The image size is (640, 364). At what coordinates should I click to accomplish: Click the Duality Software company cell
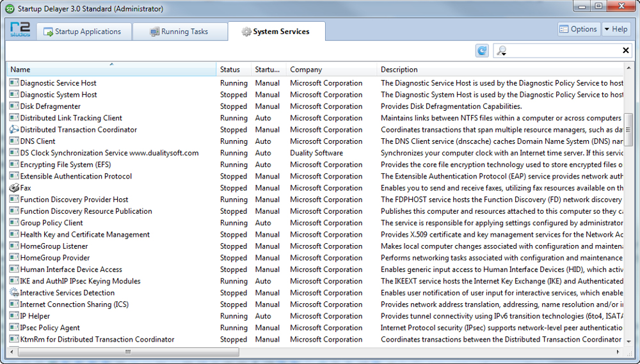point(316,153)
